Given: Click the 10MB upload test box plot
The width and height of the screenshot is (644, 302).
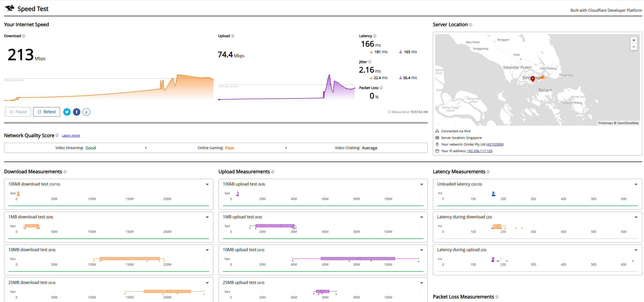Looking at the screenshot, I should [355, 259].
